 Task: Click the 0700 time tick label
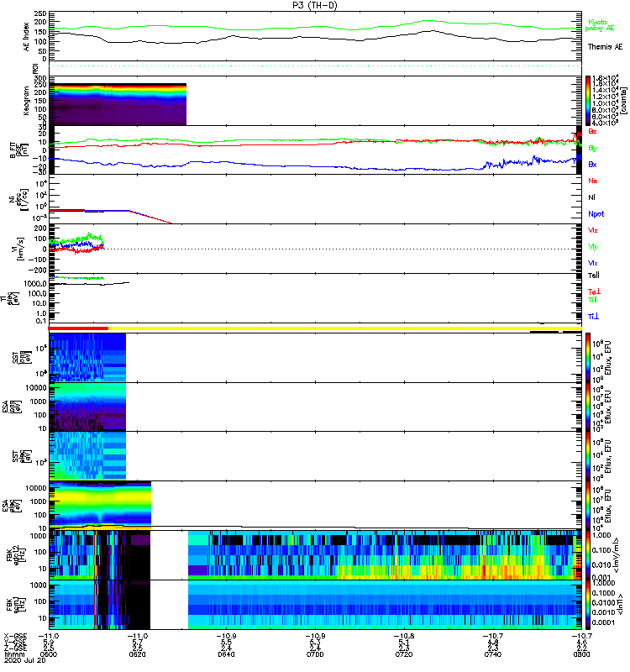click(315, 654)
